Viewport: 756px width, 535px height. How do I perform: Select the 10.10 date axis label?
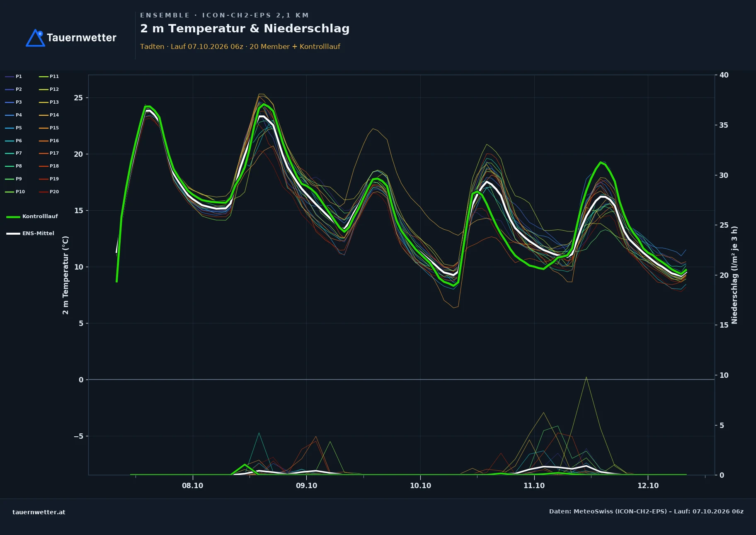pos(420,486)
